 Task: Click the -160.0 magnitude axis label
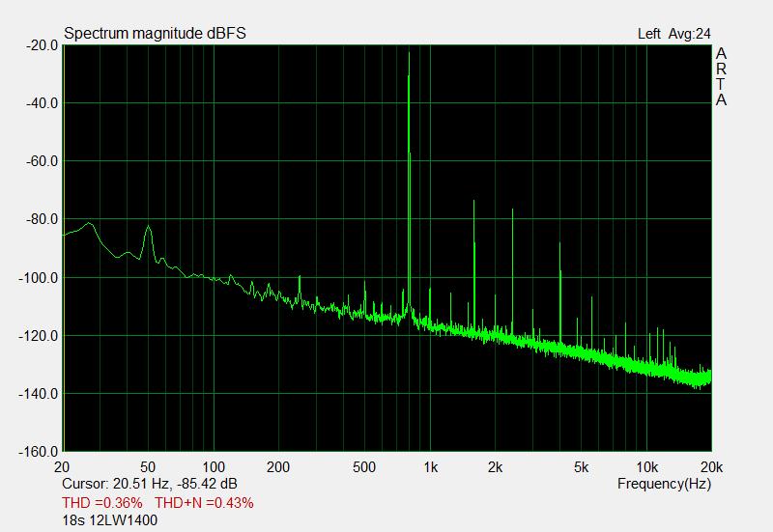tap(38, 452)
